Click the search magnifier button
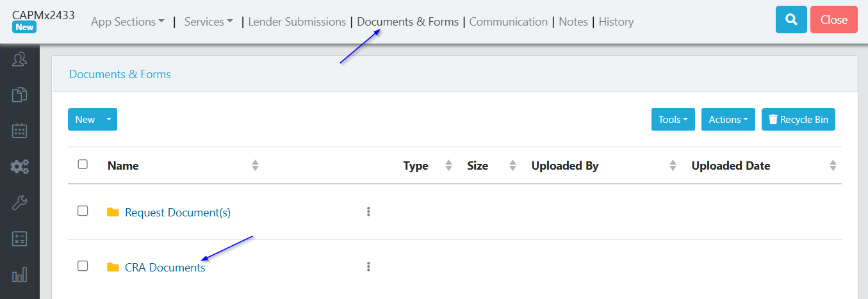 click(x=791, y=20)
